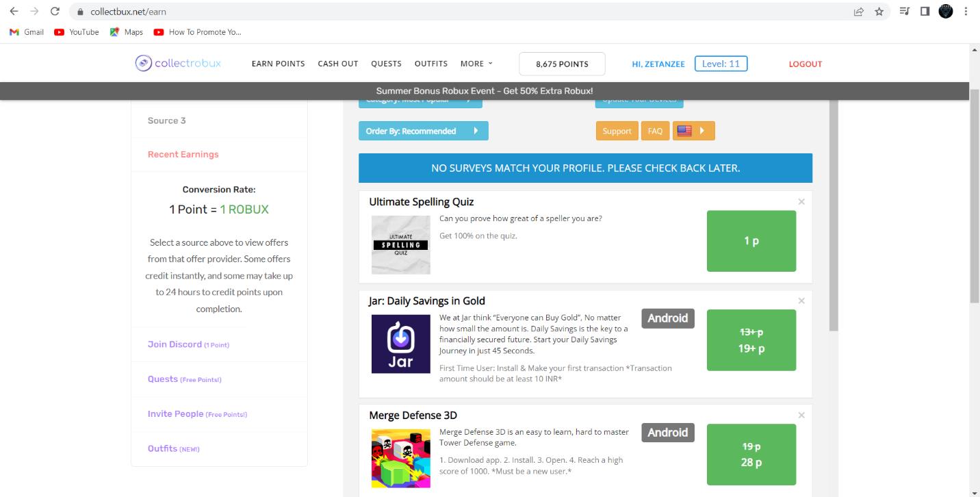Viewport: 980px width, 497px height.
Task: Open the Maps bookmark
Action: click(x=127, y=32)
